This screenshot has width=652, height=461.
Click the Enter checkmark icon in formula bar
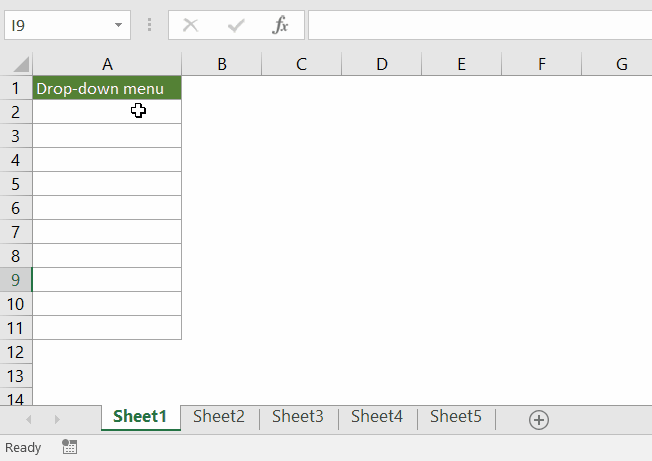click(x=236, y=25)
